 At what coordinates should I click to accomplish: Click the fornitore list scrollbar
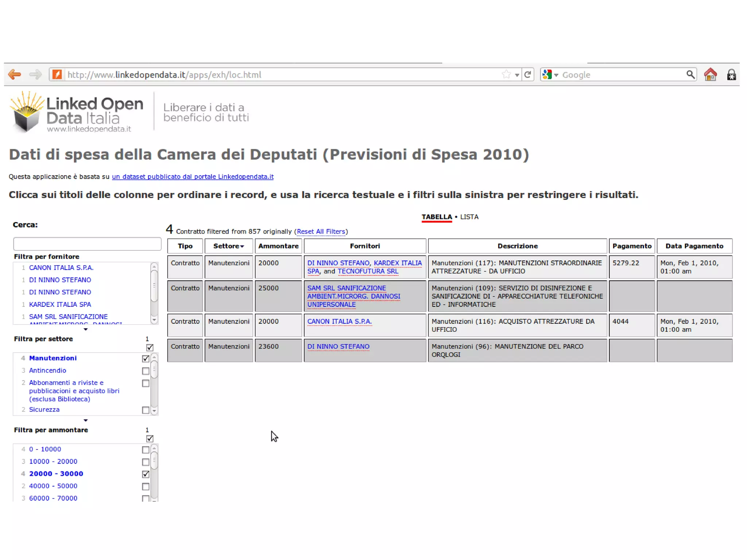tap(154, 286)
